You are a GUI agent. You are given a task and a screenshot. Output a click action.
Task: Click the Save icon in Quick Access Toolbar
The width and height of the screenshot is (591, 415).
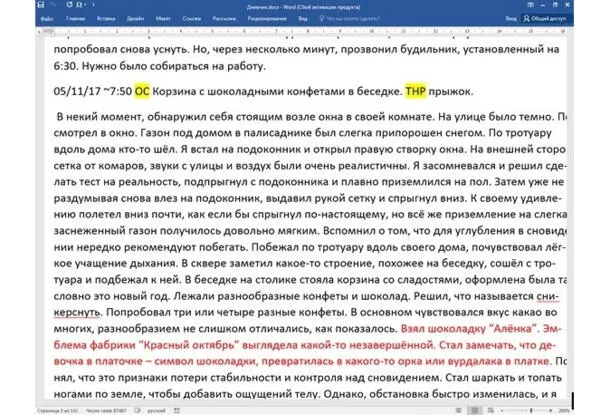pos(41,5)
